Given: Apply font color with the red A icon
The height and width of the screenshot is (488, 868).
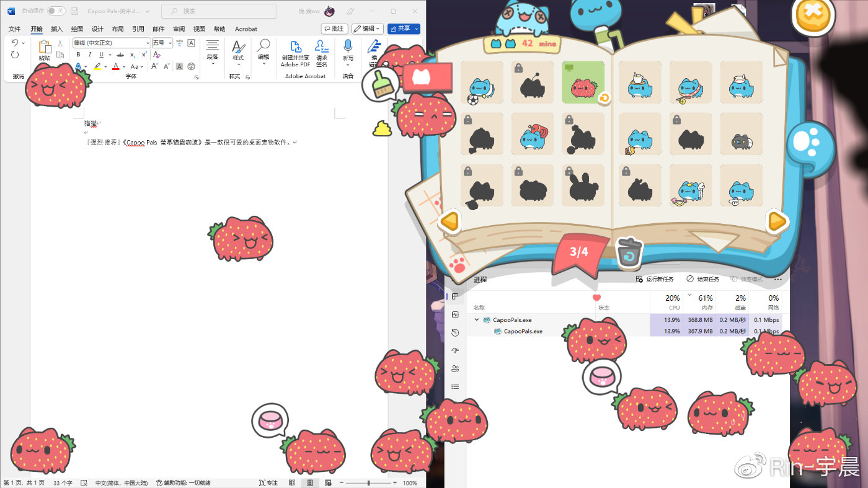Looking at the screenshot, I should click(116, 66).
